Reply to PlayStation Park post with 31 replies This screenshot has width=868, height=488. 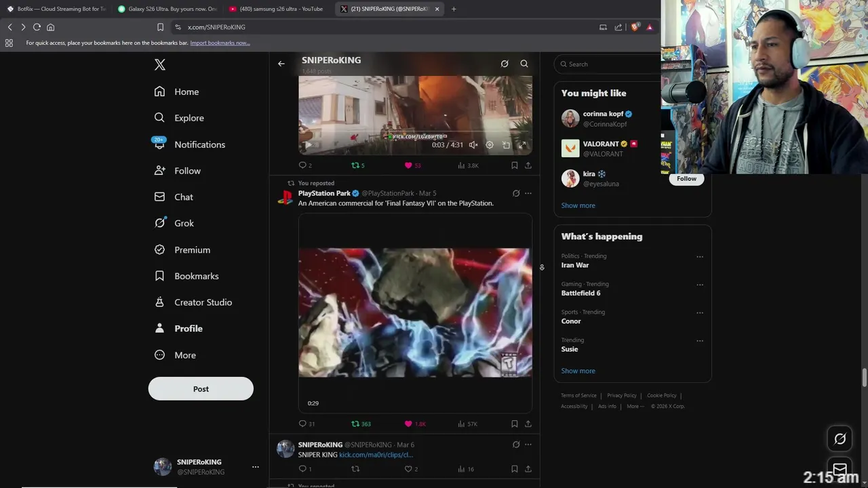(x=307, y=424)
